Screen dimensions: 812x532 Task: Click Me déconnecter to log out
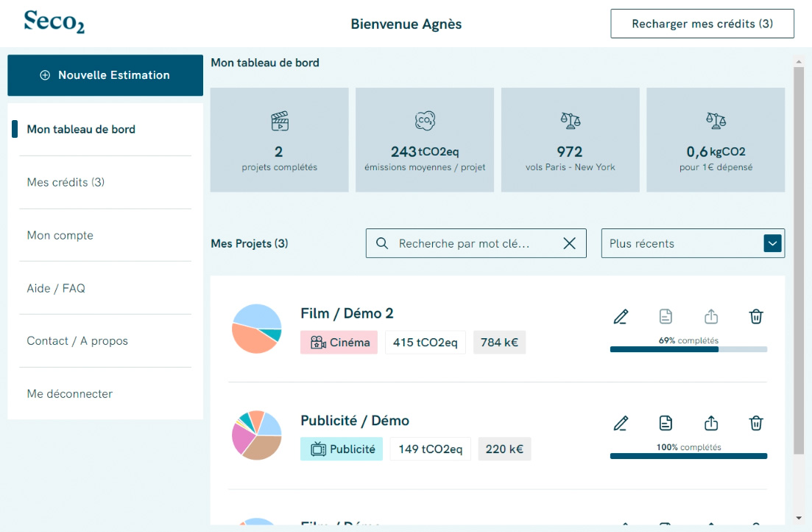click(x=70, y=393)
